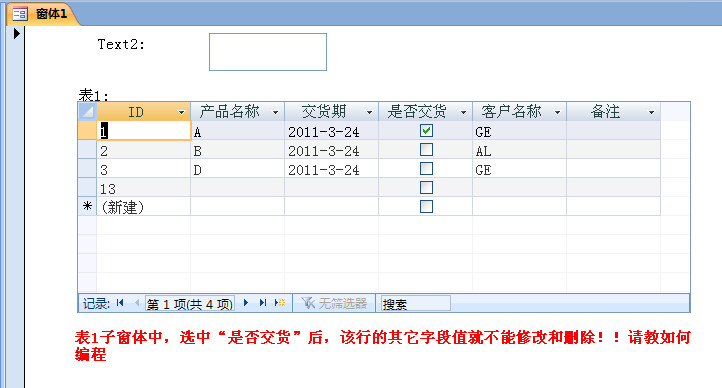
Task: Click the Text2 input box
Action: click(x=268, y=52)
